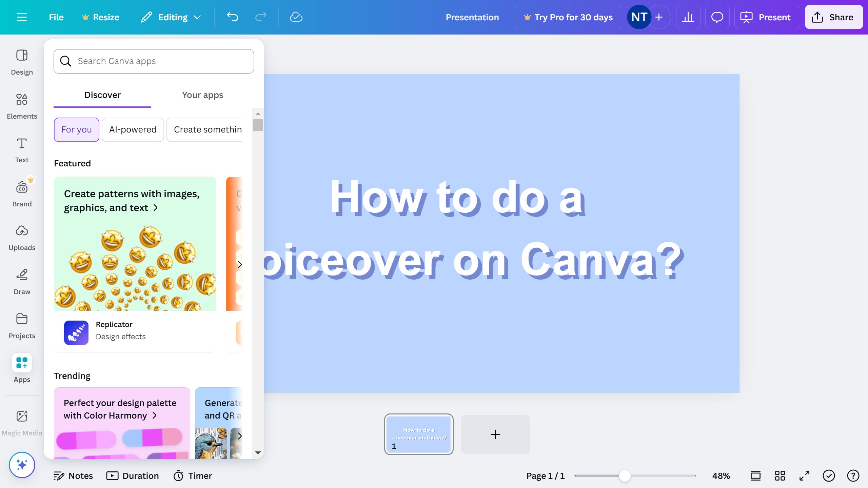Enable the AI-powered filter chip
Screen dimensions: 868x488
coord(133,129)
